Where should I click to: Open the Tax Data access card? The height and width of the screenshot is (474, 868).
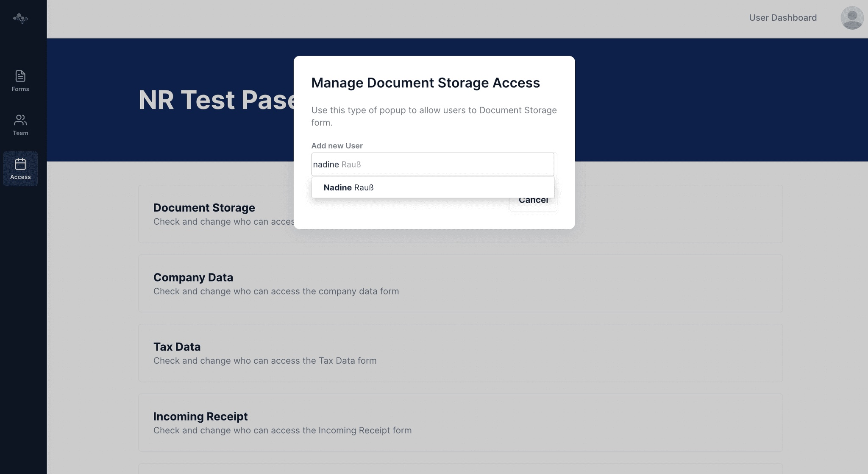(461, 353)
